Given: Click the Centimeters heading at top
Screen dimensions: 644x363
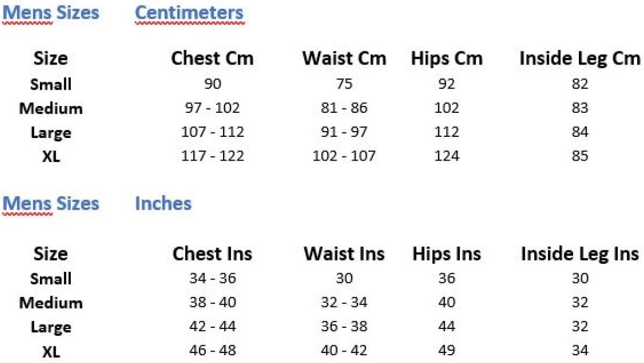Looking at the screenshot, I should (189, 13).
